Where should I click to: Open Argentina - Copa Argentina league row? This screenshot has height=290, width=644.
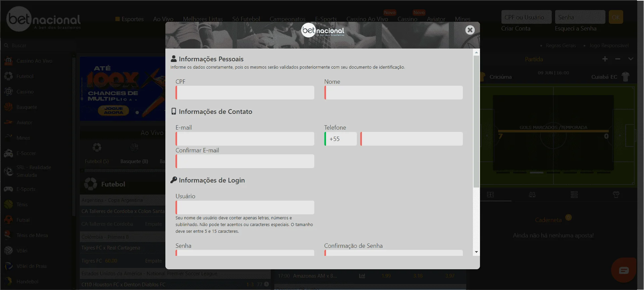coord(123,200)
